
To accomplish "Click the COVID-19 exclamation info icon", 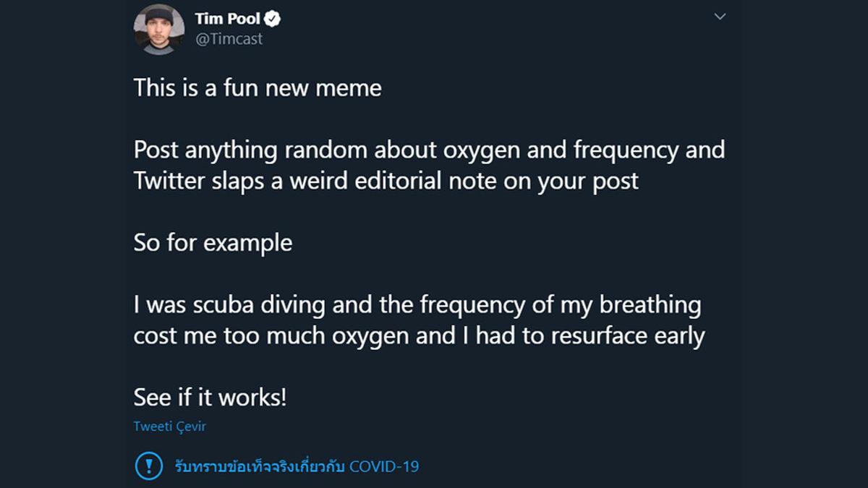I will click(x=149, y=465).
